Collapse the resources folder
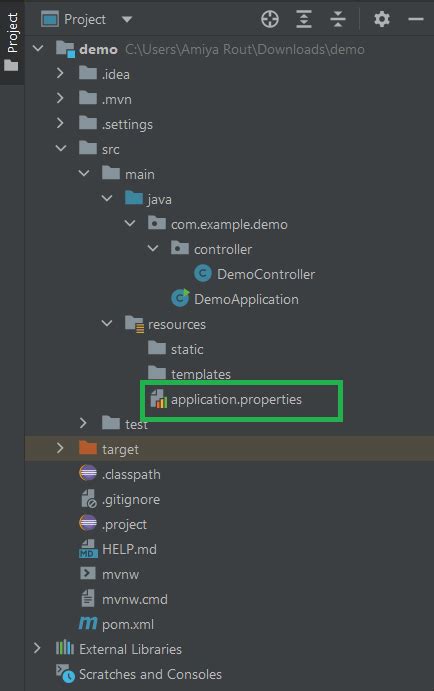This screenshot has width=434, height=691. point(107,323)
